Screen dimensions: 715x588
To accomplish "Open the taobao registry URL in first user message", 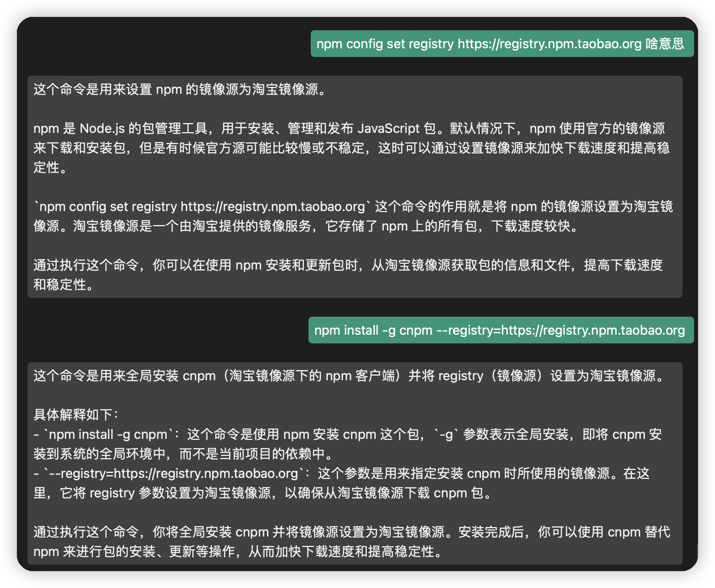I will point(549,44).
